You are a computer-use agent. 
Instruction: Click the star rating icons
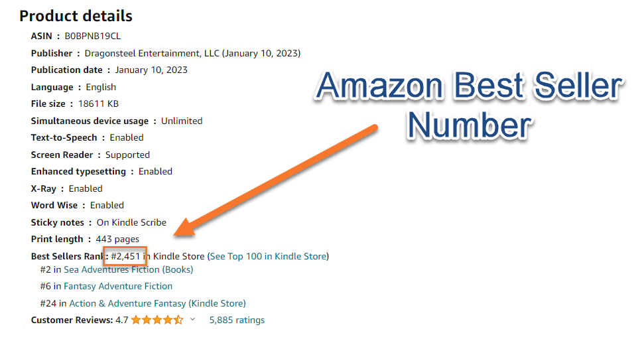tap(157, 320)
